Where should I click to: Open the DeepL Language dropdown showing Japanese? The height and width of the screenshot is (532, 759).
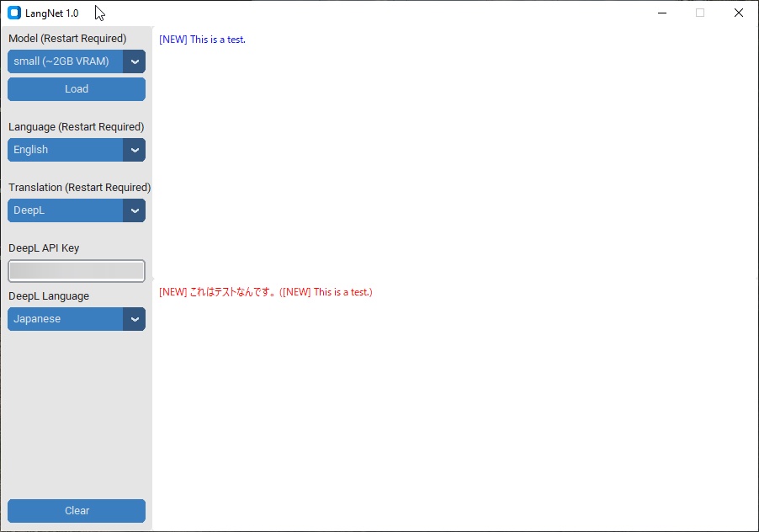[x=77, y=319]
